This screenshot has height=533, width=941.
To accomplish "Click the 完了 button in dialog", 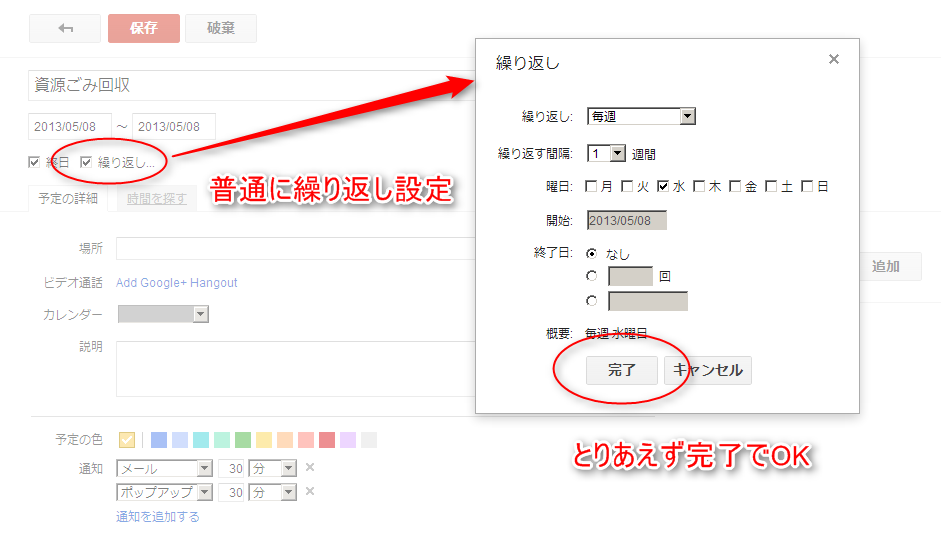I will point(622,370).
